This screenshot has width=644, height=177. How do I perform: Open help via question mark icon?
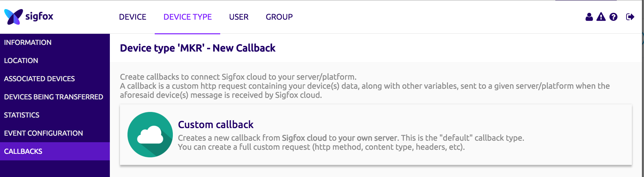click(613, 17)
